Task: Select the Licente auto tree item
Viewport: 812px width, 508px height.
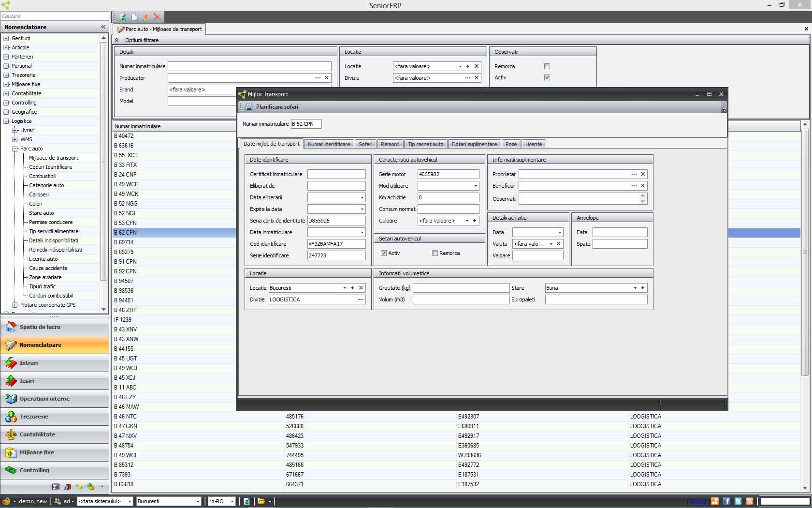Action: [43, 259]
